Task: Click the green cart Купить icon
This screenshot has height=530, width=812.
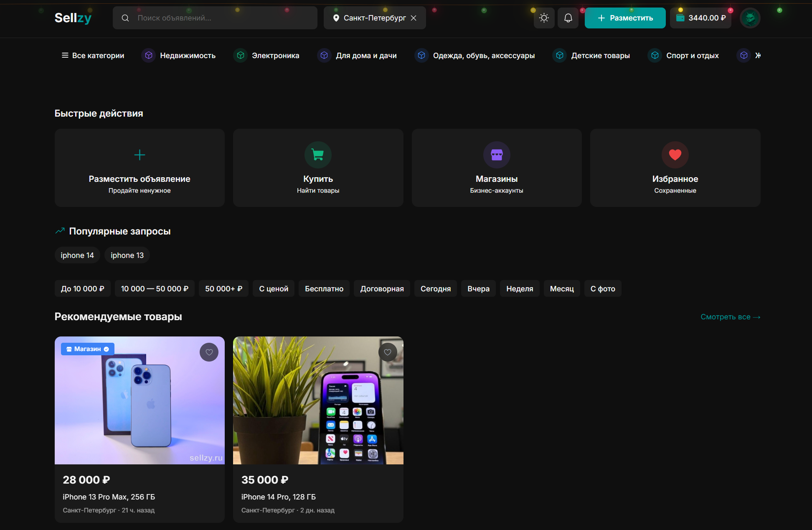Action: click(x=318, y=155)
